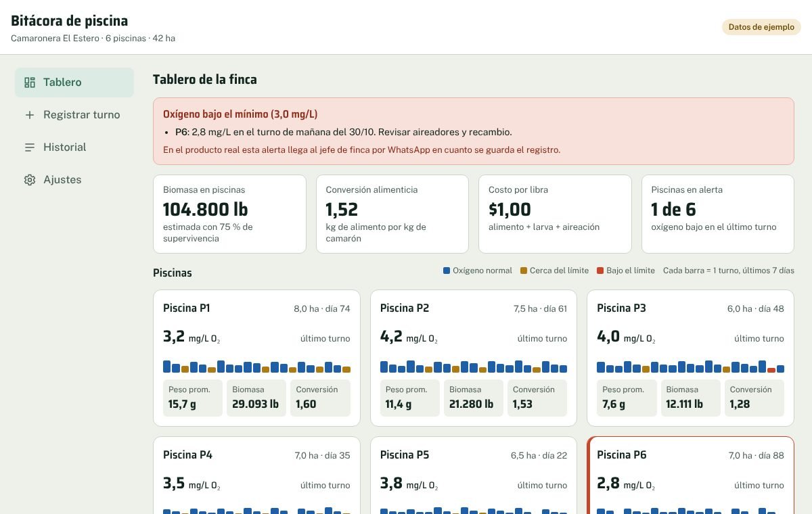This screenshot has width=812, height=514.
Task: Click the Historial list lines icon
Action: tap(30, 147)
